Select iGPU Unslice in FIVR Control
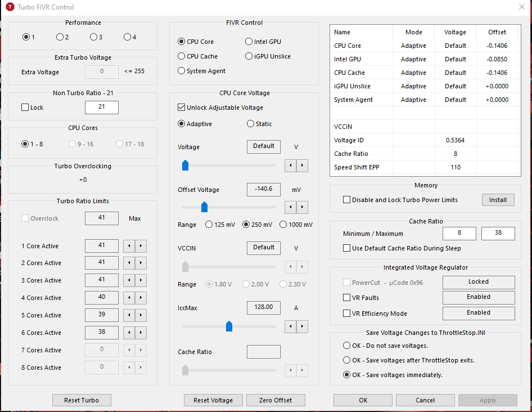This screenshot has height=412, width=532. pos(268,56)
